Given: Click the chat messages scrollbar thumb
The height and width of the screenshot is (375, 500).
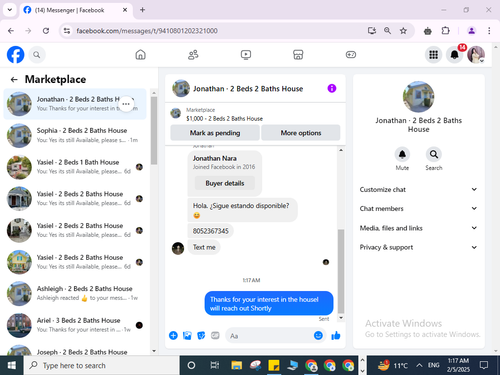Looking at the screenshot, I should coord(341,271).
